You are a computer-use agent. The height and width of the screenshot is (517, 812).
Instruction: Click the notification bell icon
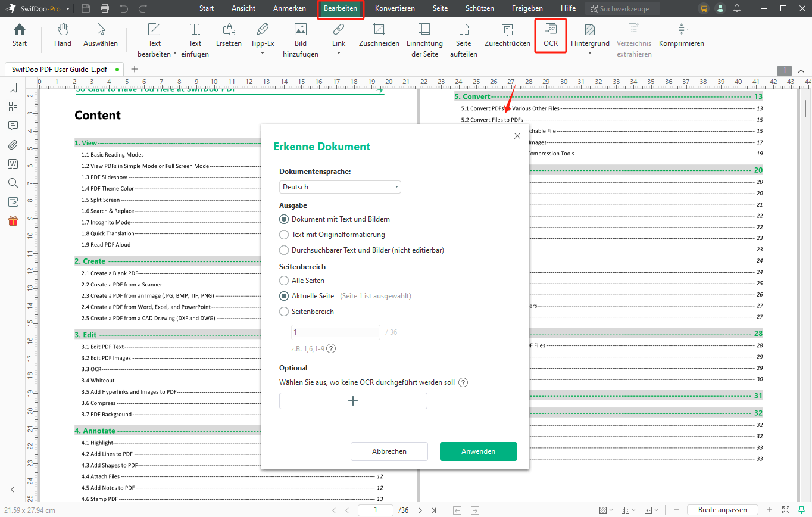pos(737,8)
